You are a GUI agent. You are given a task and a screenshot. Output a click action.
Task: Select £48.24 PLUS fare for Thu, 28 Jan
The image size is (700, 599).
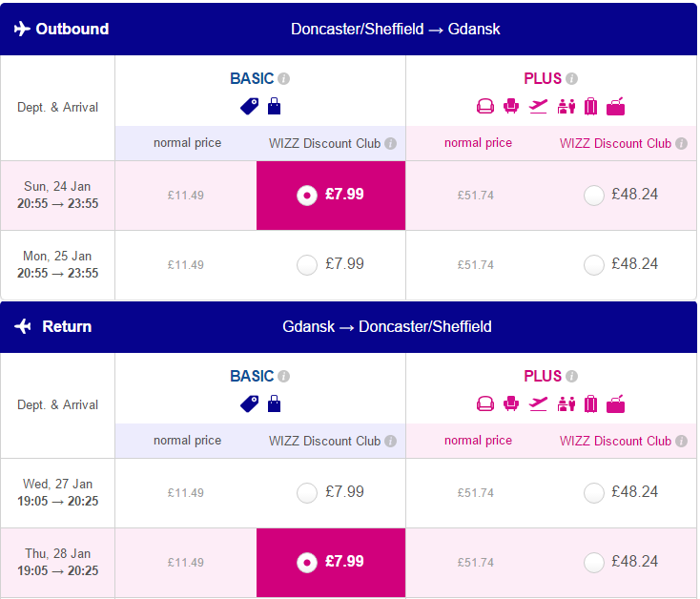[594, 563]
